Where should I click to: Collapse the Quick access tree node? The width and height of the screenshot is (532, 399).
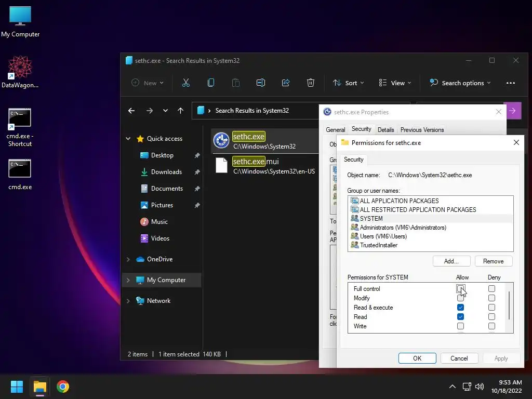click(x=128, y=139)
